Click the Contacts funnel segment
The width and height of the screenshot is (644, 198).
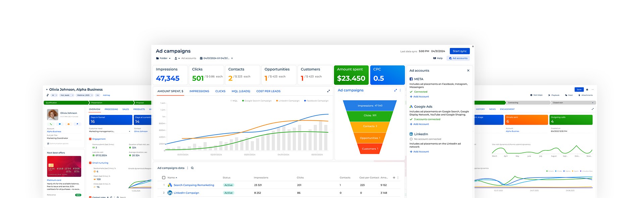(370, 126)
